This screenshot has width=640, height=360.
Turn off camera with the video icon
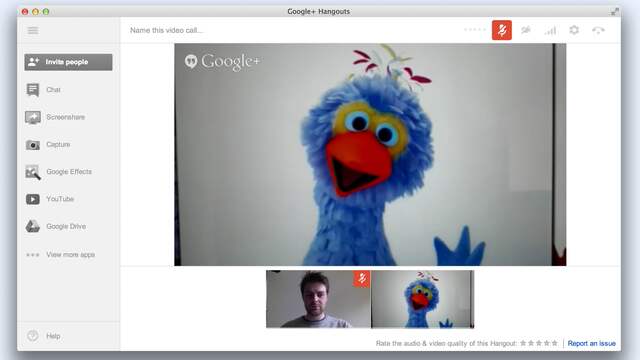coord(526,30)
